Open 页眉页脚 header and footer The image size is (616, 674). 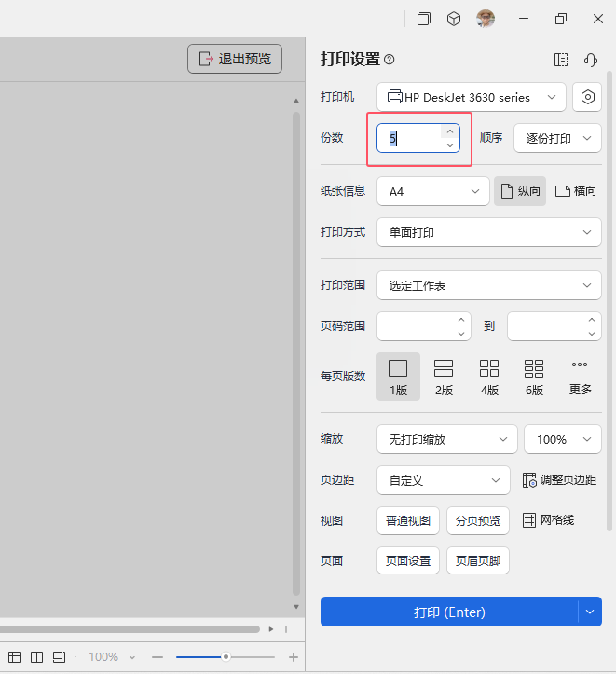point(478,560)
